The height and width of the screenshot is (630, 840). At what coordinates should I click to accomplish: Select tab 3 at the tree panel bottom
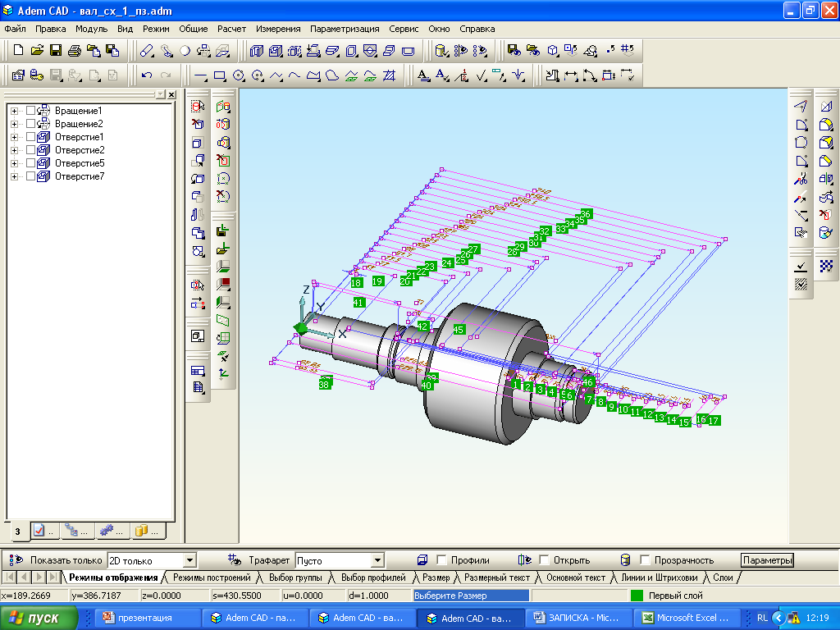click(x=18, y=531)
